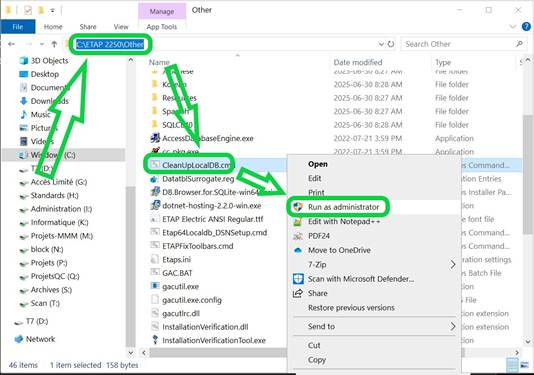Select Etaps.ini file
Screen dimensions: 534x375
(176, 260)
